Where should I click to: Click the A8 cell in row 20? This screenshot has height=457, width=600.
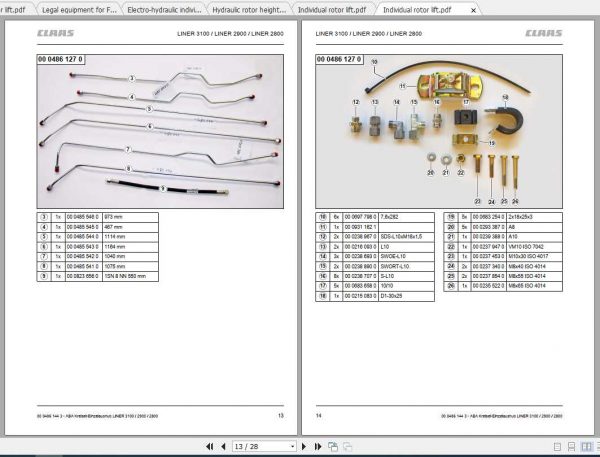click(535, 227)
